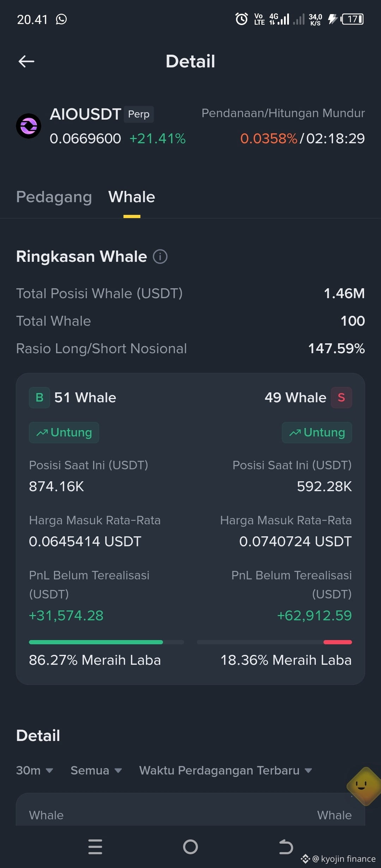Open the Ringkasan Whale info icon
381x868 pixels.
click(160, 257)
